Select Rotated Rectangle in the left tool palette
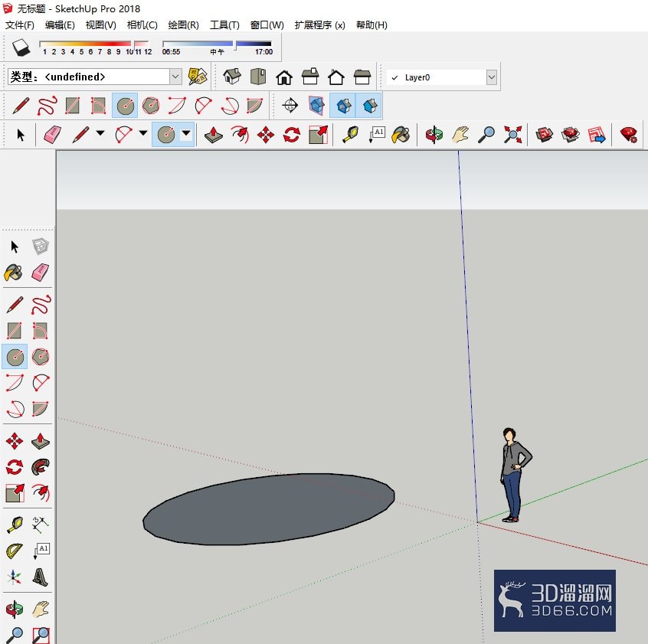This screenshot has height=644, width=648. (x=41, y=331)
